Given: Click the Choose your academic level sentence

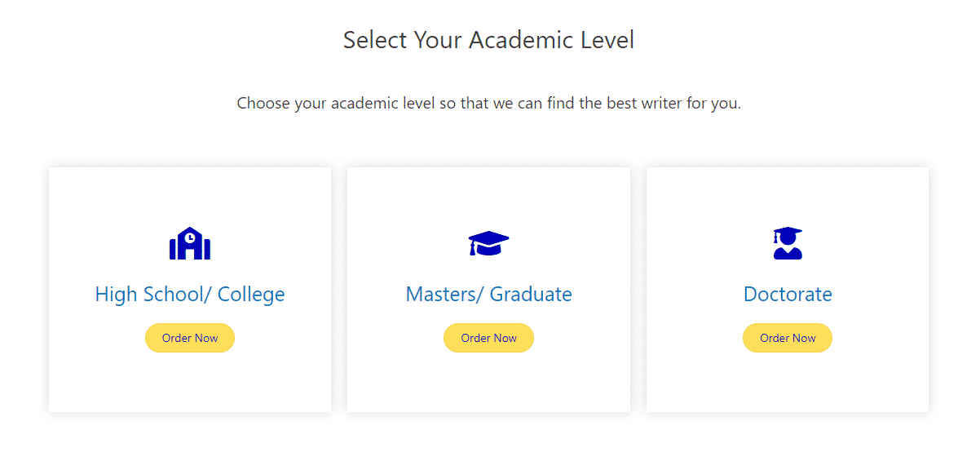Looking at the screenshot, I should point(488,104).
